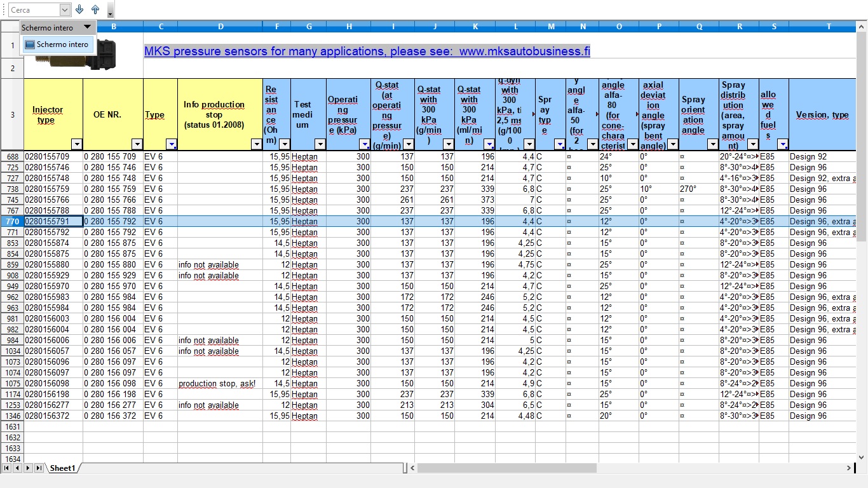Click the 24° angle cell in row 688
Image resolution: width=868 pixels, height=488 pixels.
point(619,156)
